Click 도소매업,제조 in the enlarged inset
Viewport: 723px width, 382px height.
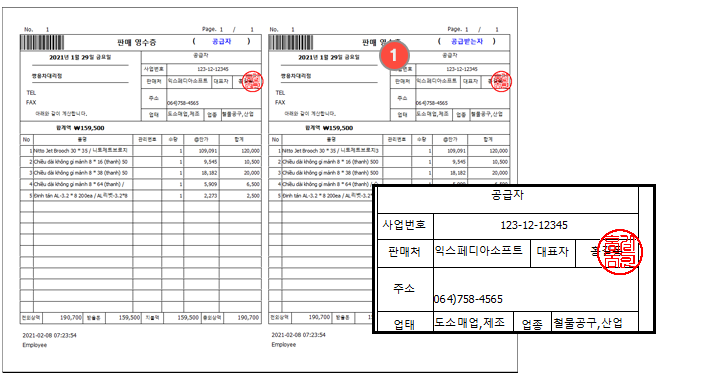click(x=470, y=322)
